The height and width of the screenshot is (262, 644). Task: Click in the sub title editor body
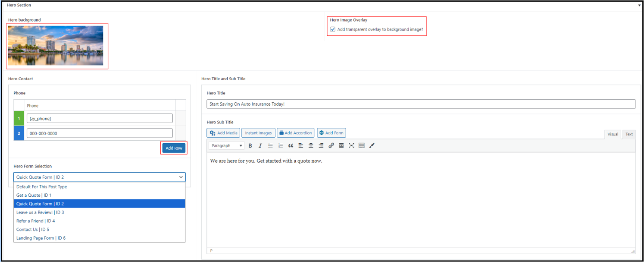click(421, 199)
